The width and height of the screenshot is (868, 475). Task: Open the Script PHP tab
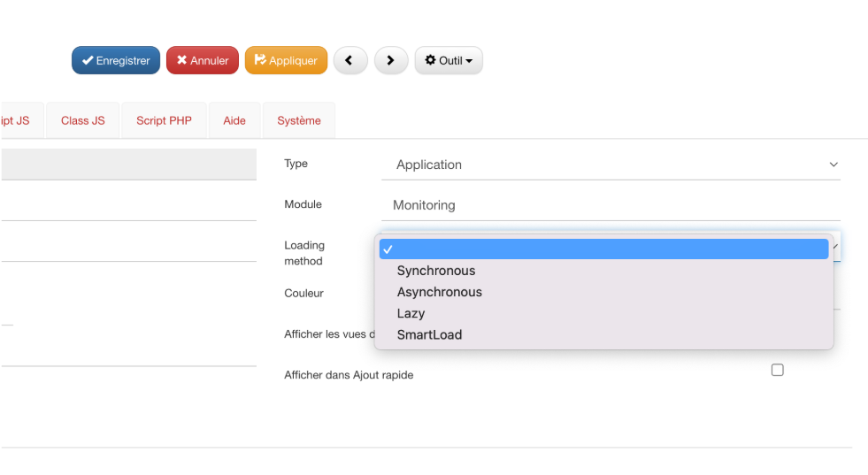click(164, 120)
